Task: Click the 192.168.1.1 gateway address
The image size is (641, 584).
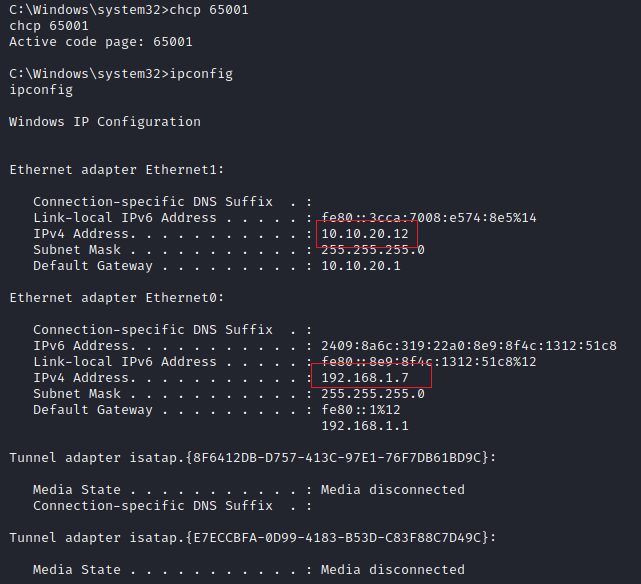Action: pos(364,426)
